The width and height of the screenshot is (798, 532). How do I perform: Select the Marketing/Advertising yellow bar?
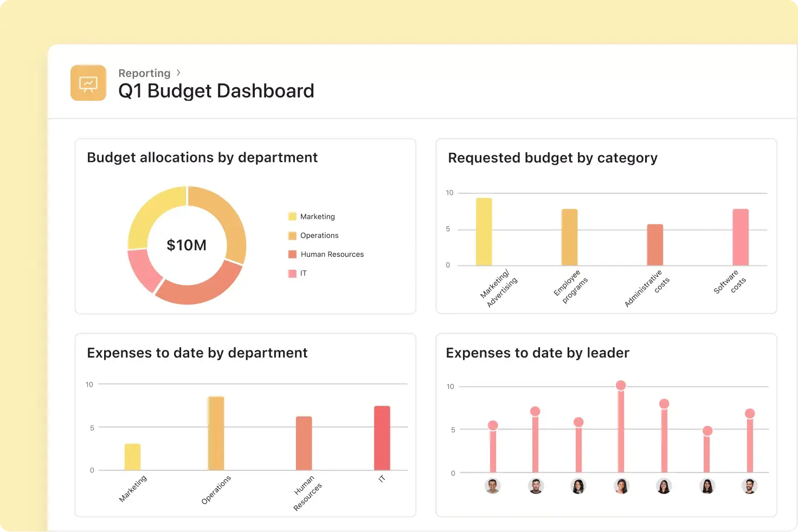click(x=484, y=232)
